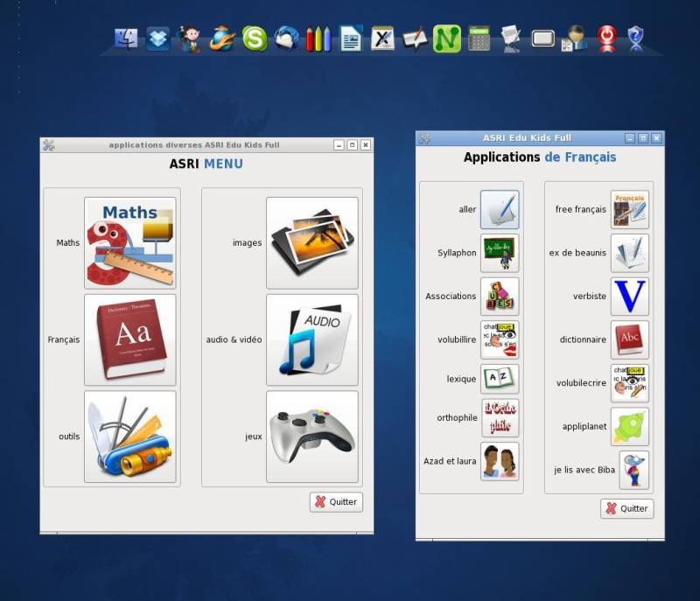Open the Français dictionary tile in ASRI Menu
The width and height of the screenshot is (700, 601).
tap(129, 339)
